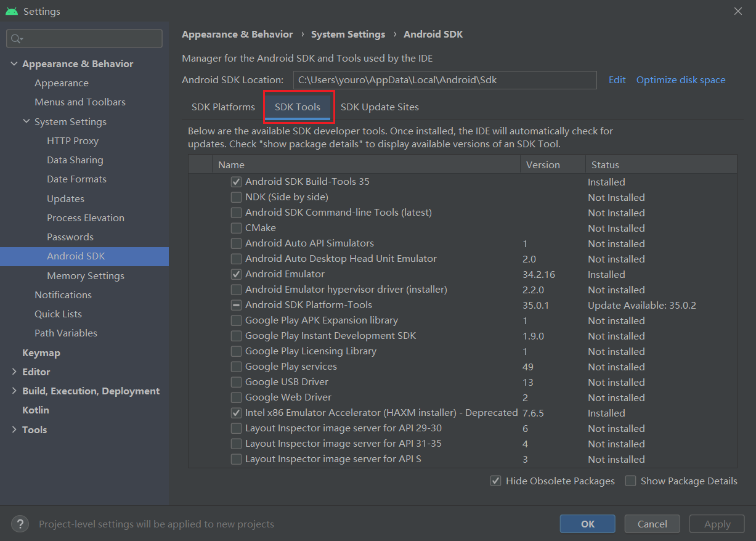Select Layout Inspector image server API 29-30 row
The image size is (756, 541).
point(462,428)
